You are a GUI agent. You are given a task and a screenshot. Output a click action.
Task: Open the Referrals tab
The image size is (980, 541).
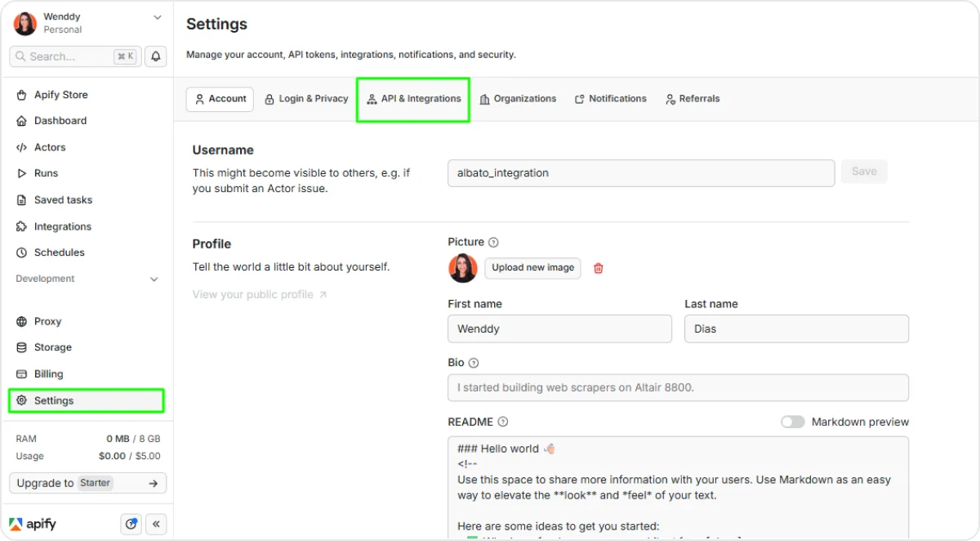(x=693, y=99)
